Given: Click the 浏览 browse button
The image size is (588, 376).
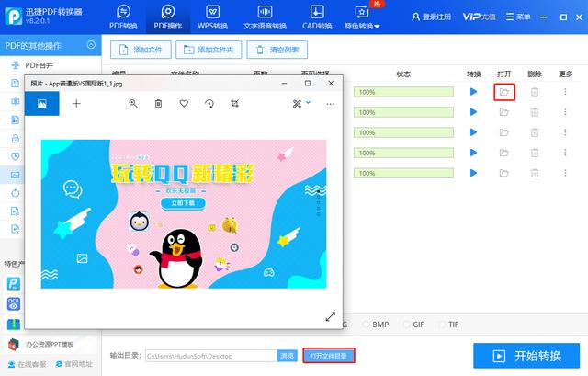Looking at the screenshot, I should point(288,356).
